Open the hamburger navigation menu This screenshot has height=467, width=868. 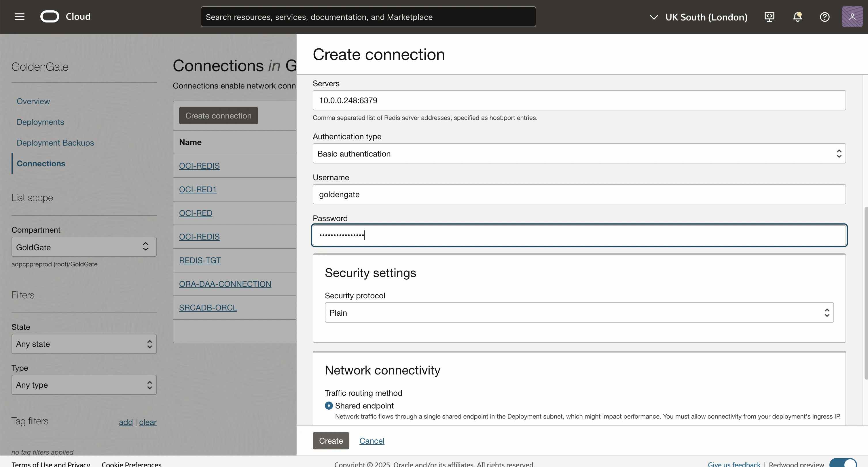click(20, 17)
